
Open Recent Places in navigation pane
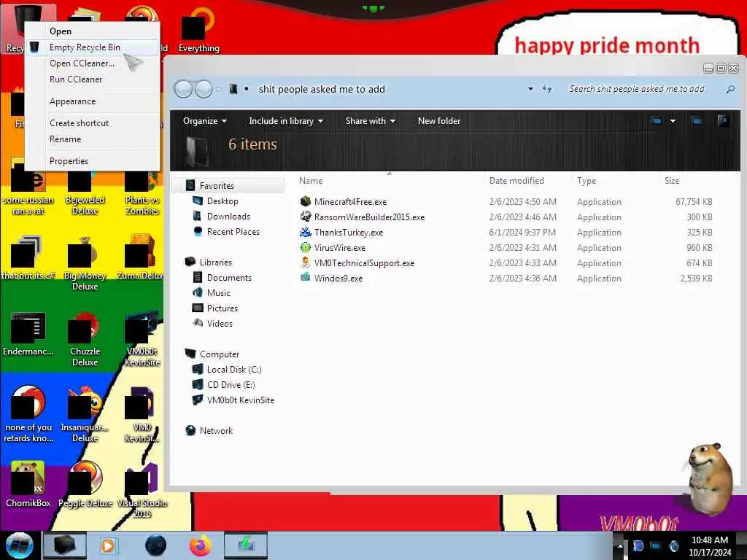[233, 232]
